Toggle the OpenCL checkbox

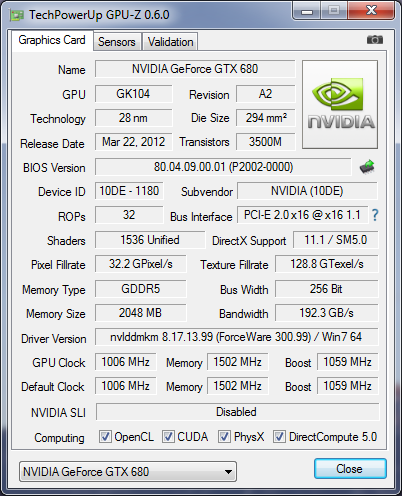tap(105, 437)
